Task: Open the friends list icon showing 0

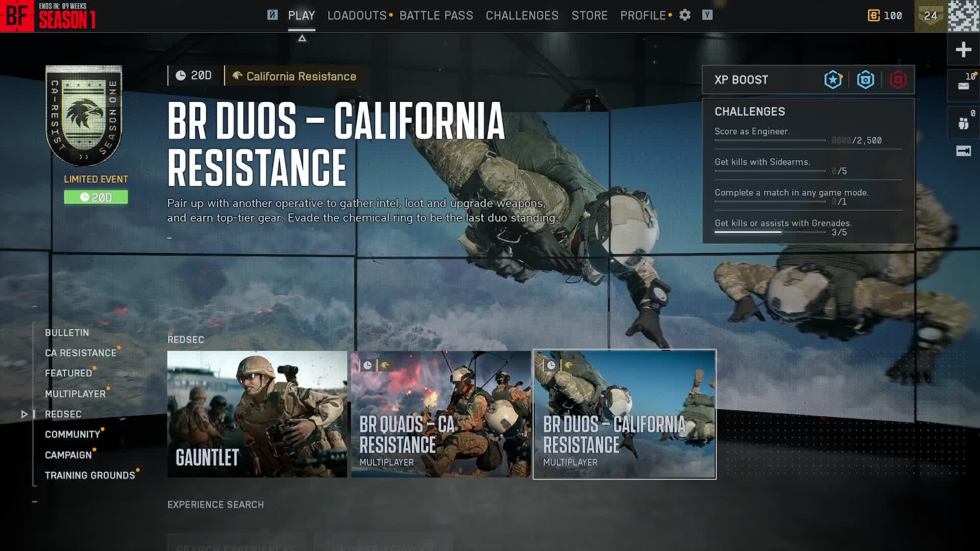Action: click(963, 123)
